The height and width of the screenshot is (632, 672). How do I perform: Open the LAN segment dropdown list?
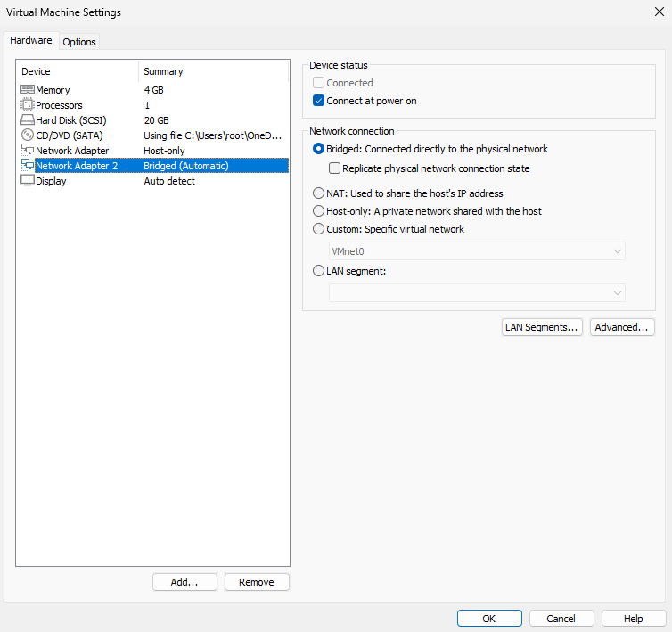[477, 292]
